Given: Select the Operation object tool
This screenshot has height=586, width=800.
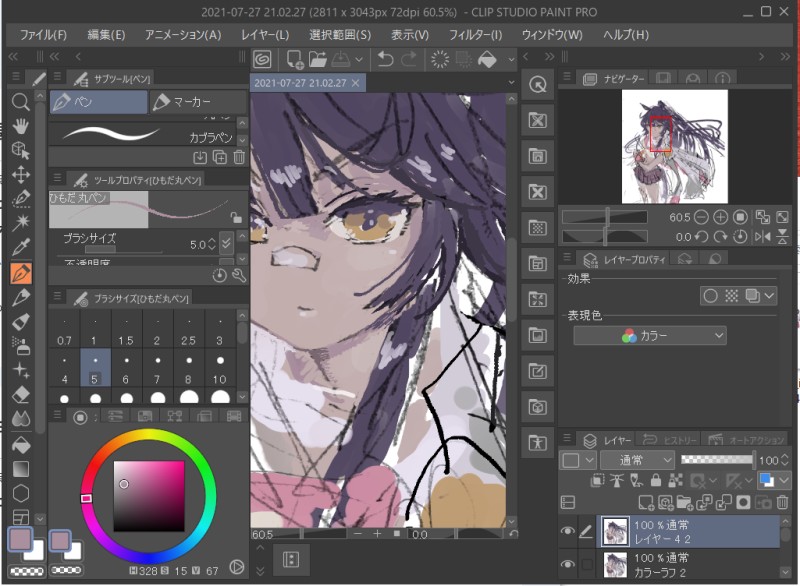Looking at the screenshot, I should [20, 150].
